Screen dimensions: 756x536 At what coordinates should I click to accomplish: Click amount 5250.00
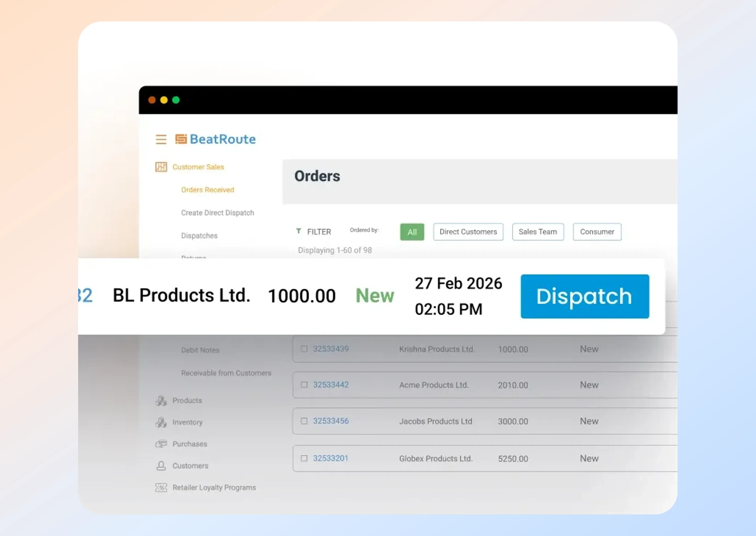coord(513,459)
